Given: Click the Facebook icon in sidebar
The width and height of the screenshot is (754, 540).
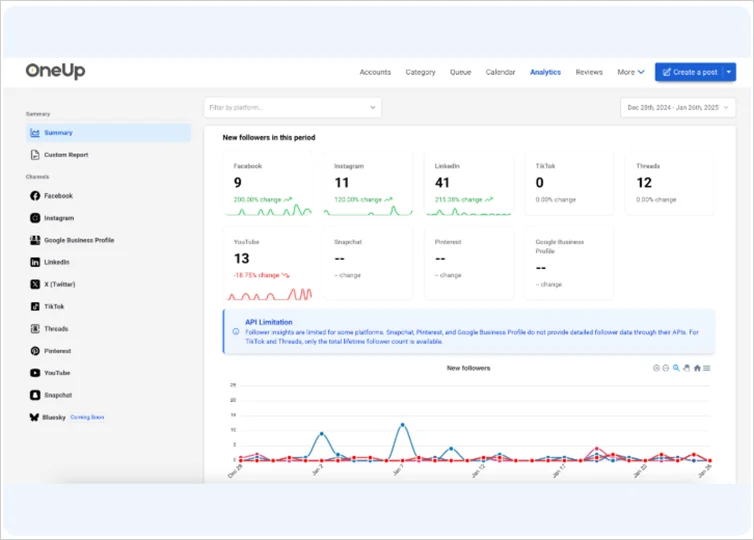Looking at the screenshot, I should 35,196.
